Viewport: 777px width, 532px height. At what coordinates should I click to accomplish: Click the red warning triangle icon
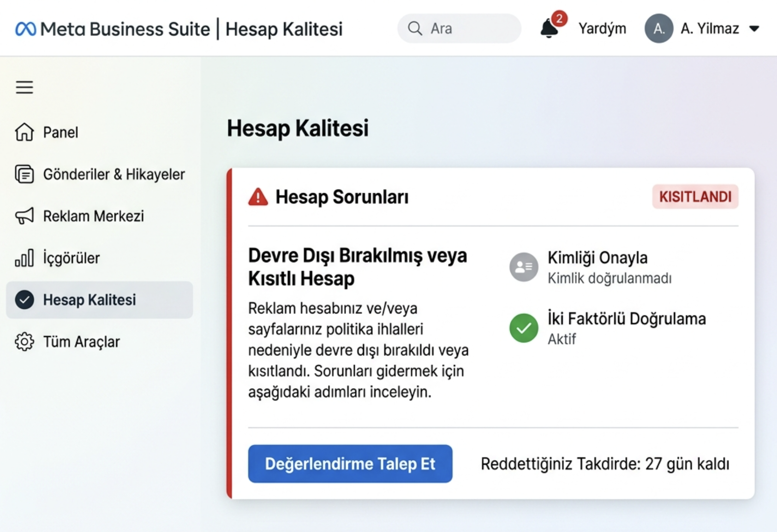258,197
